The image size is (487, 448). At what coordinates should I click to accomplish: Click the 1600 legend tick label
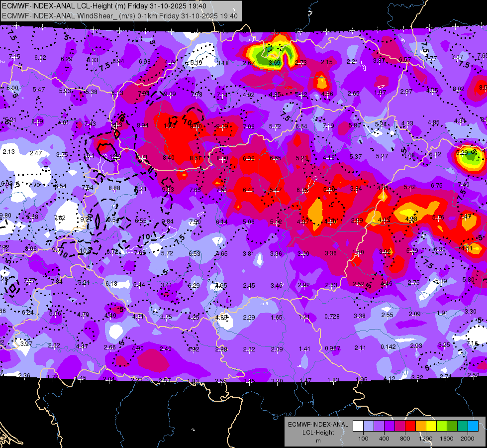coord(447,439)
